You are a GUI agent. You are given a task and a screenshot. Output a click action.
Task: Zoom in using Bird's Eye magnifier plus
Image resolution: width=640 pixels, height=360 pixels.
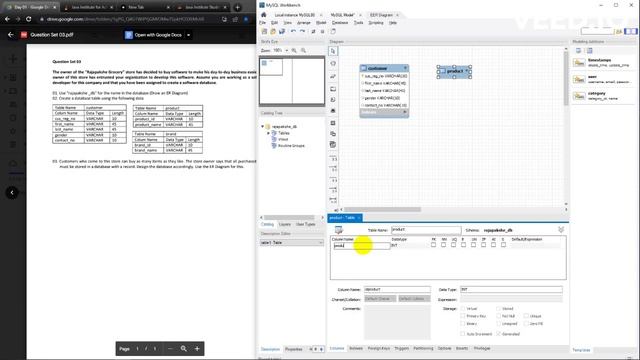294,51
